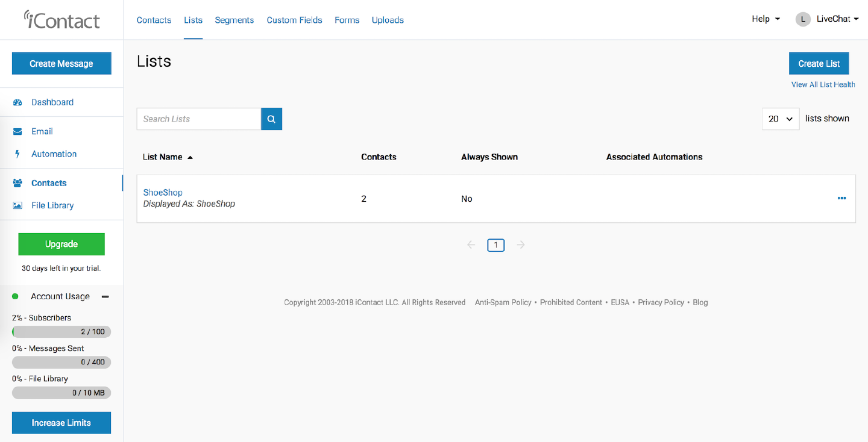Go to next page arrow
Image resolution: width=868 pixels, height=442 pixels.
point(521,245)
